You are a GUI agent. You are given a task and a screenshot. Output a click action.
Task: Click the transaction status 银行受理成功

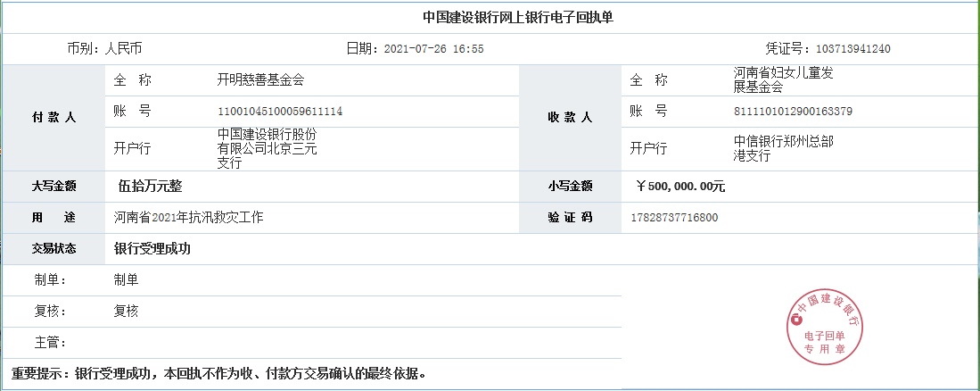point(152,249)
